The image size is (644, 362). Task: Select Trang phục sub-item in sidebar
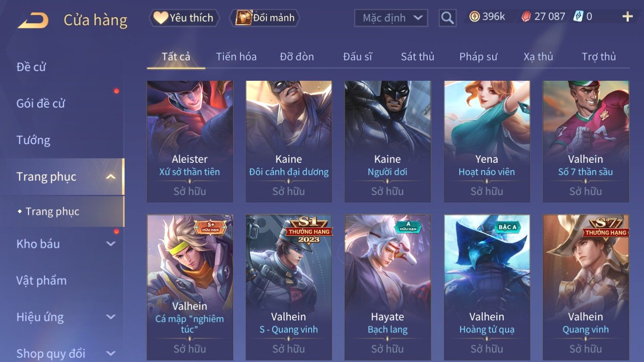pos(53,212)
